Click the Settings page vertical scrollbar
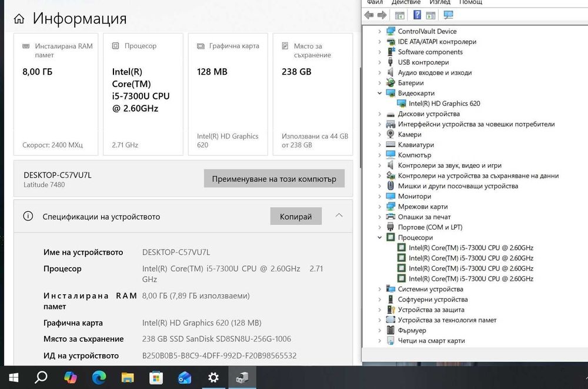This screenshot has height=389, width=588. tap(361, 117)
